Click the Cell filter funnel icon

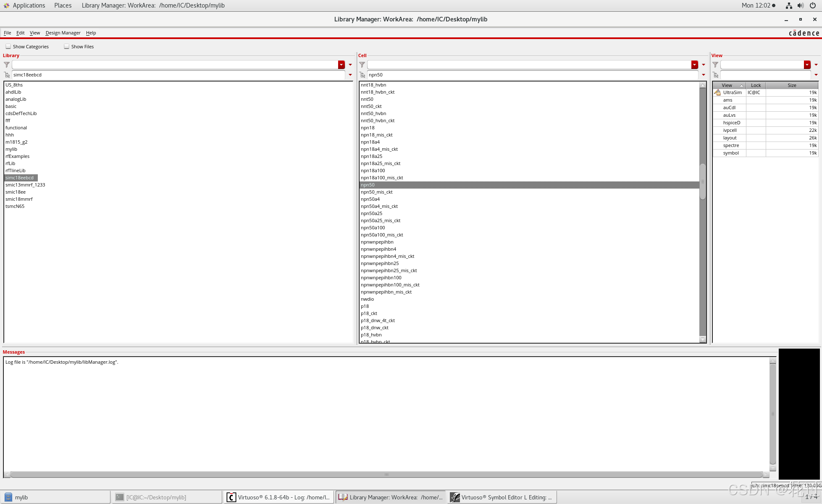pyautogui.click(x=362, y=65)
